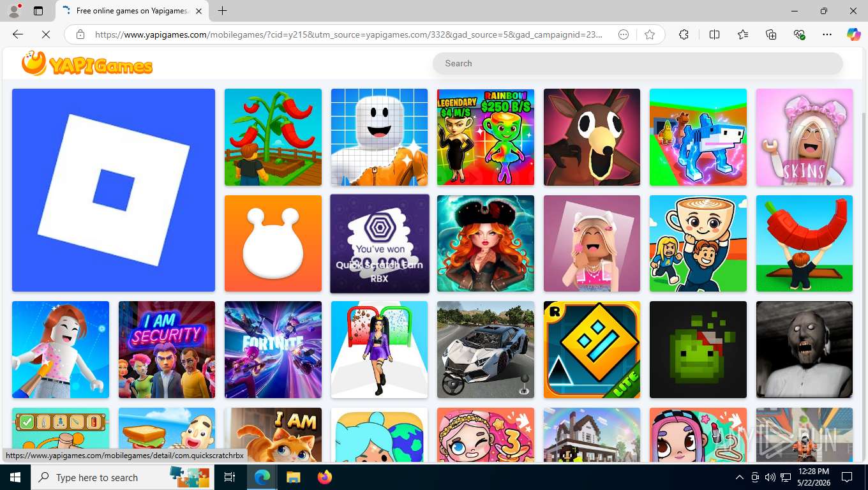Image resolution: width=868 pixels, height=490 pixels.
Task: Open Quick Scratch Earn RBX tile
Action: click(380, 244)
